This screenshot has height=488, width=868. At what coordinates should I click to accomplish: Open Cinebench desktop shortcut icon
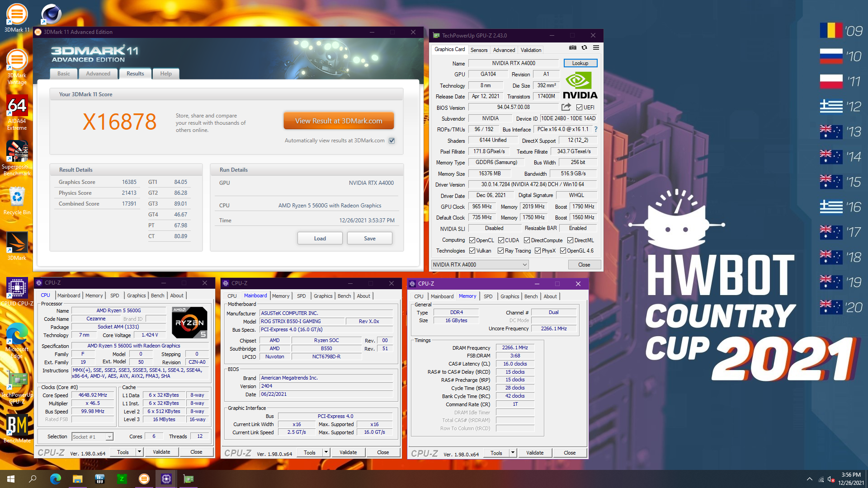tap(51, 14)
